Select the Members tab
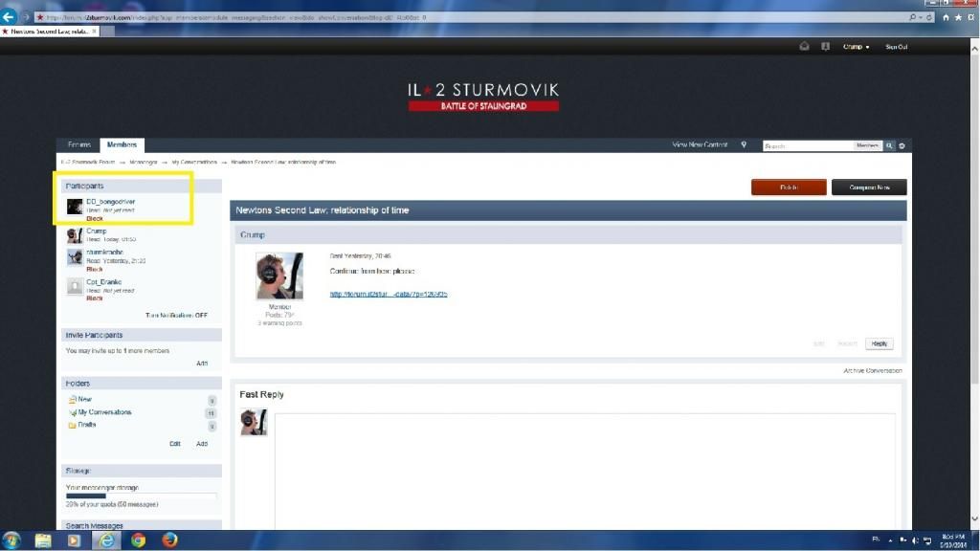This screenshot has height=551, width=980. (x=122, y=144)
